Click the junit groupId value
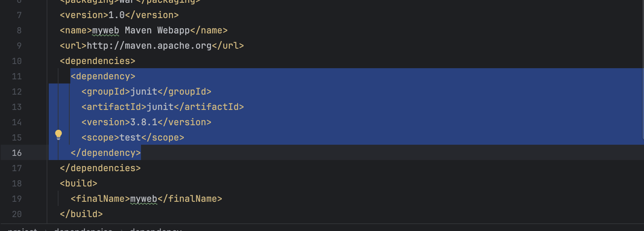 (x=144, y=92)
